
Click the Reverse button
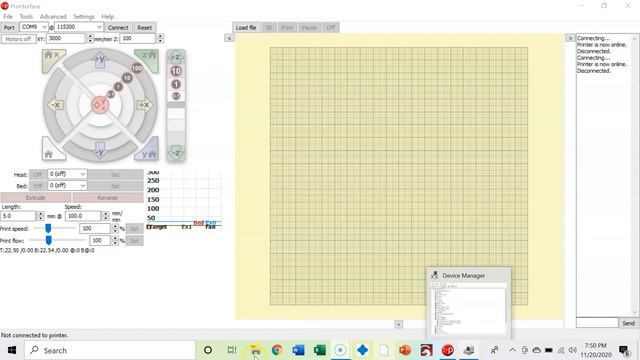pyautogui.click(x=108, y=198)
